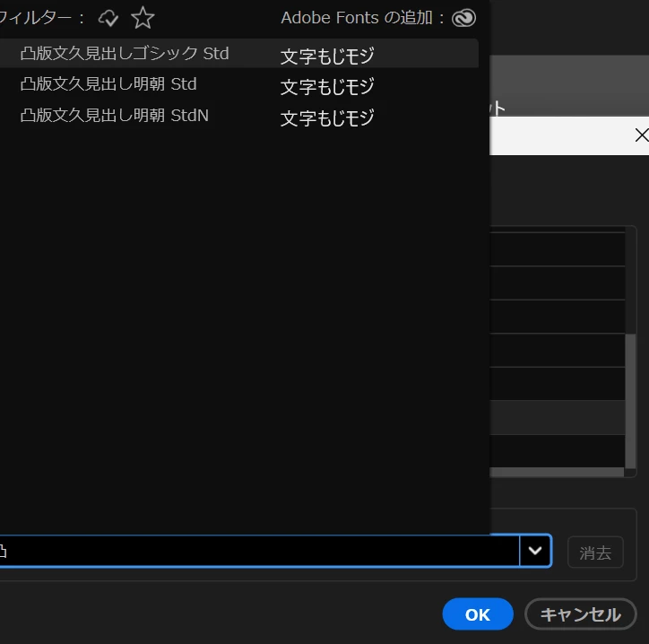The width and height of the screenshot is (649, 644).
Task: Select font 凸版文久見出しゴシック Std
Action: (125, 54)
